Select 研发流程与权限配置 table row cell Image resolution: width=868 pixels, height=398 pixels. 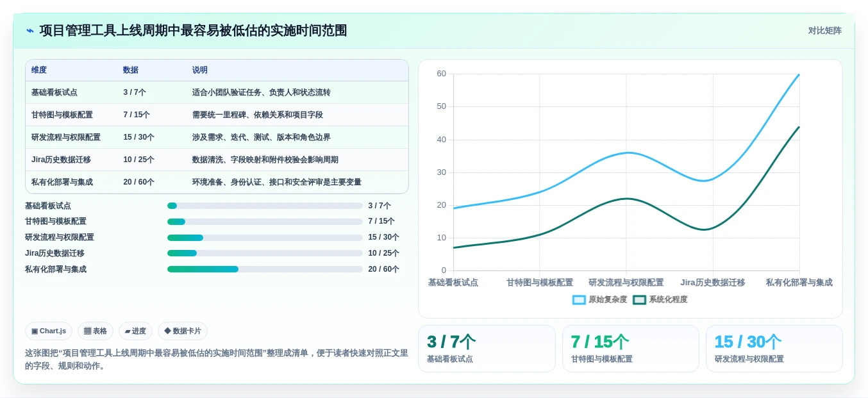pyautogui.click(x=66, y=137)
